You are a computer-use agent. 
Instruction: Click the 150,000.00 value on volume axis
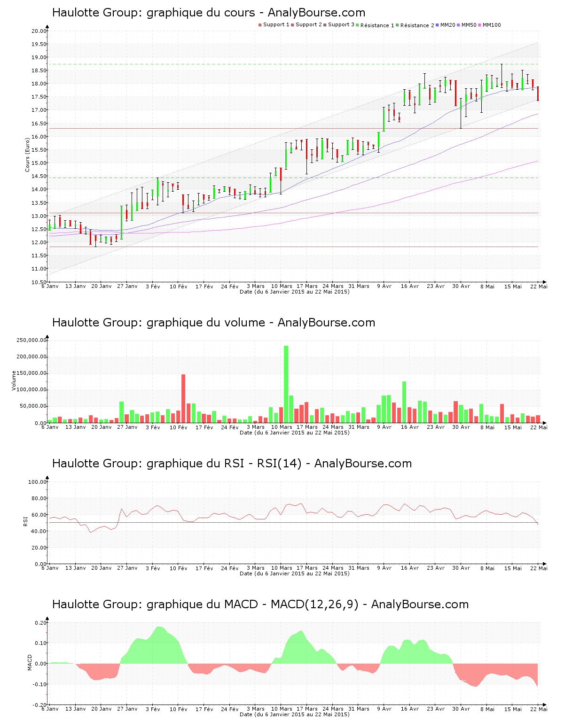tap(31, 373)
